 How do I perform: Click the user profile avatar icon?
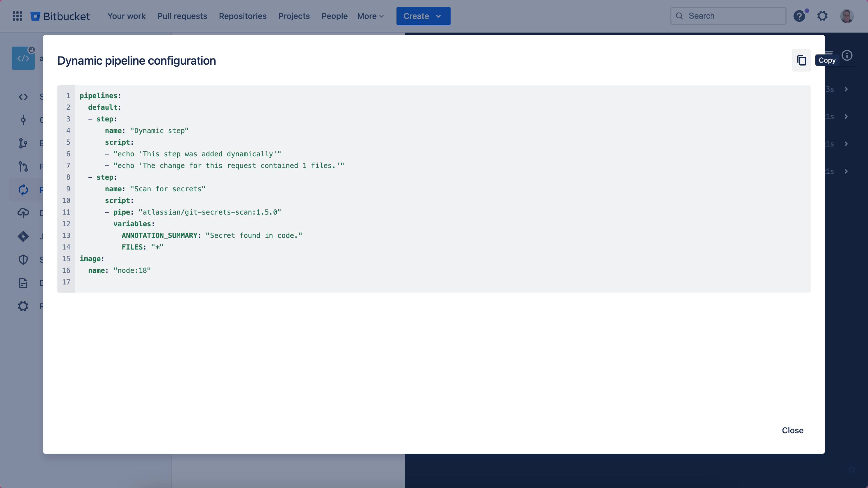pos(846,16)
